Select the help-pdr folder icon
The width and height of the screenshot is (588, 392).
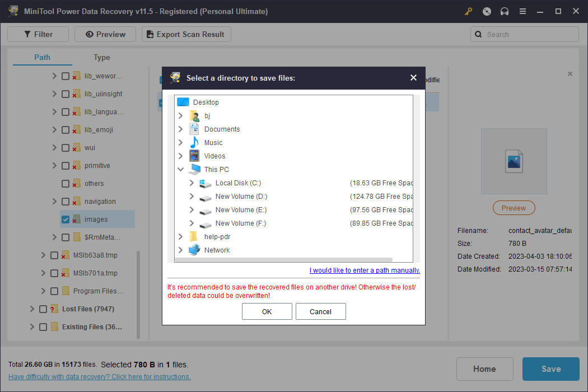point(194,237)
